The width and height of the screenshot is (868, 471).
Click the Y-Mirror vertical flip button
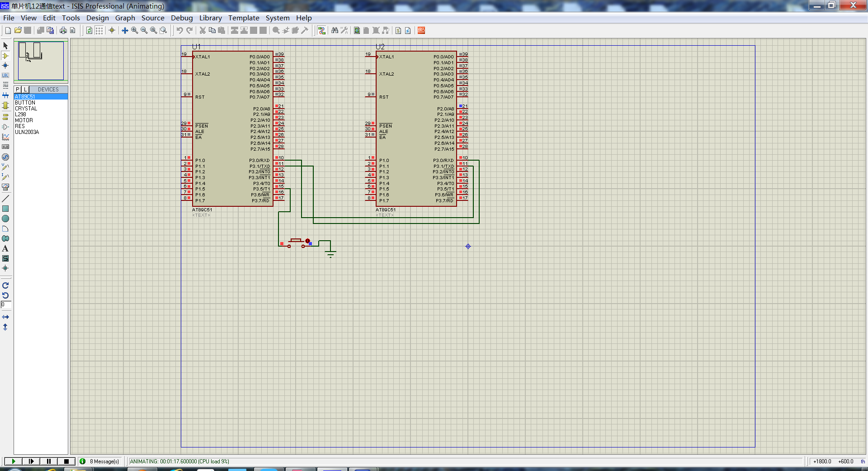[5, 327]
